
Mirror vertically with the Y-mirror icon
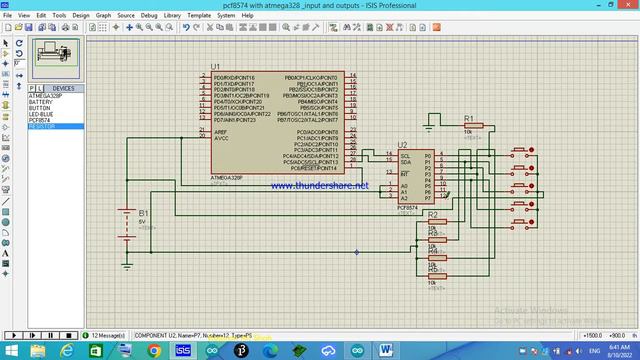(19, 86)
